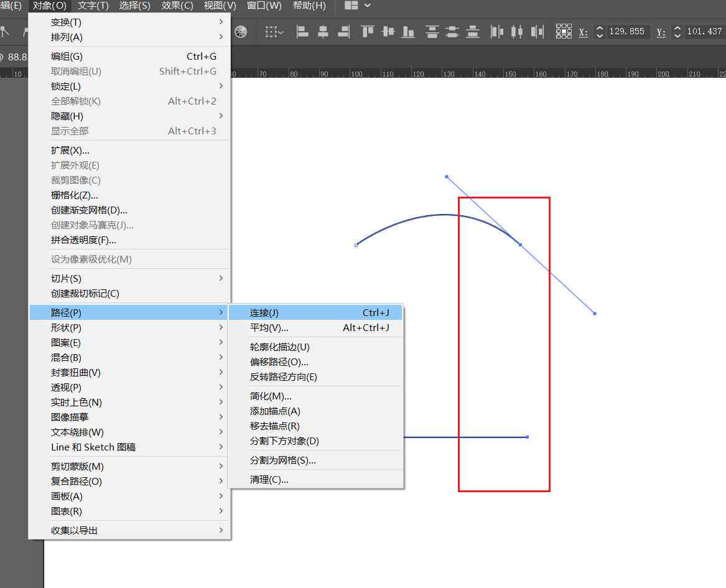
Task: Choose 平均(V)... in the path submenu
Action: pyautogui.click(x=316, y=327)
